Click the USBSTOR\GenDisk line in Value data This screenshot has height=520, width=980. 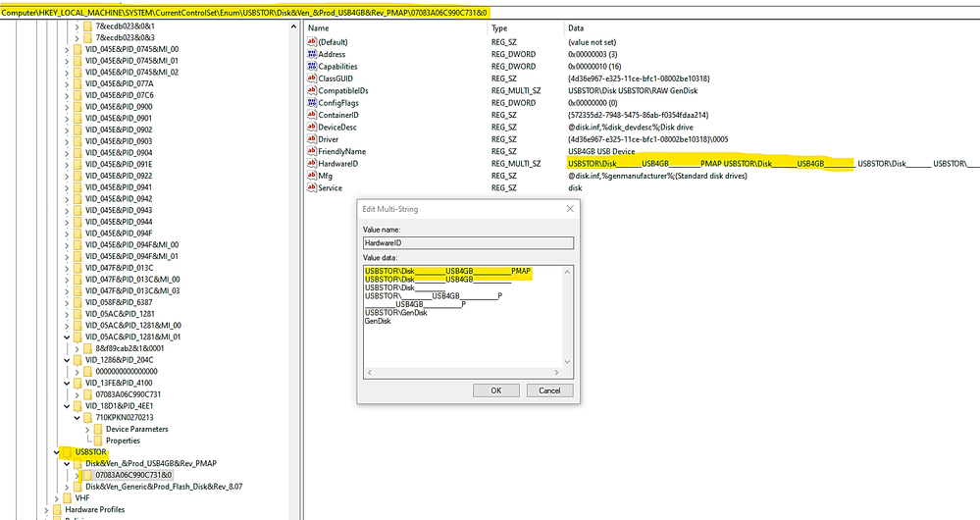pos(396,313)
